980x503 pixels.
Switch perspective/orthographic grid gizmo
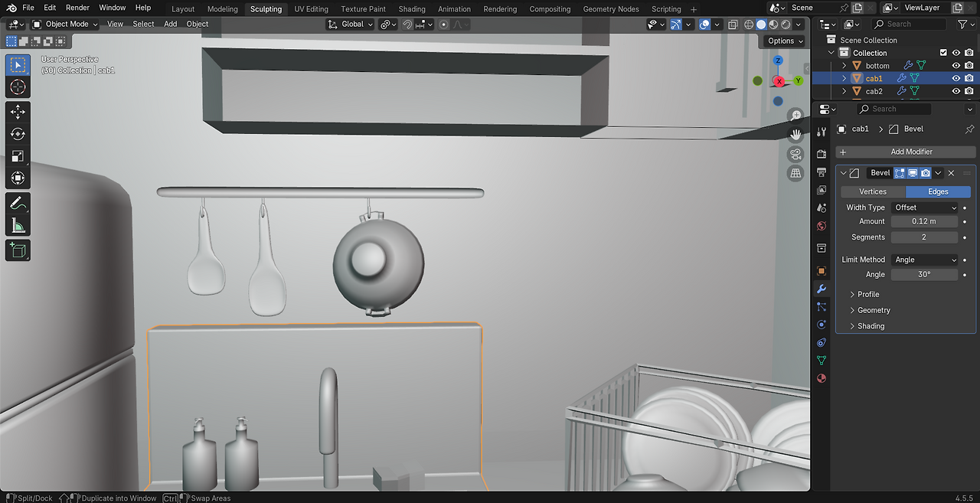(796, 173)
